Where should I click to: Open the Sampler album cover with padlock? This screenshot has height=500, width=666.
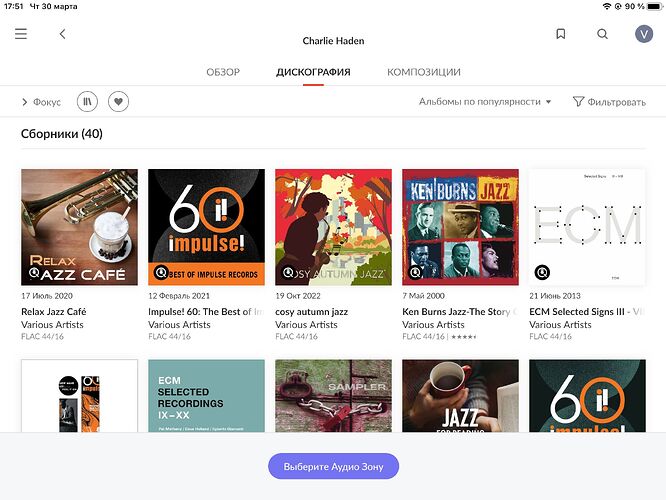(x=333, y=396)
